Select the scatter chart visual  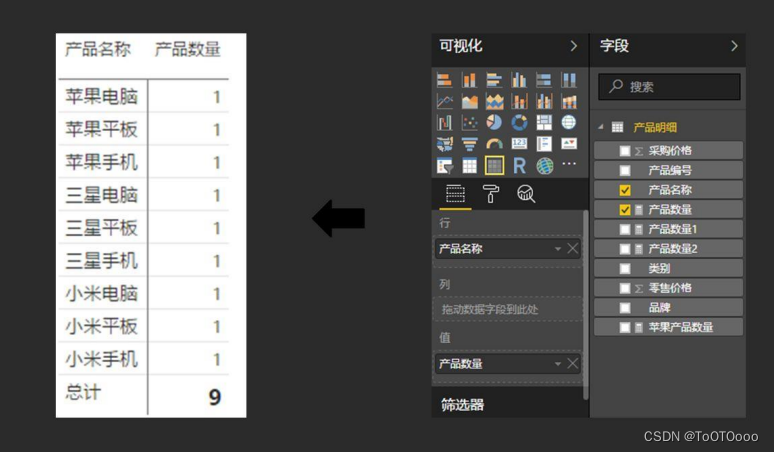[x=469, y=122]
